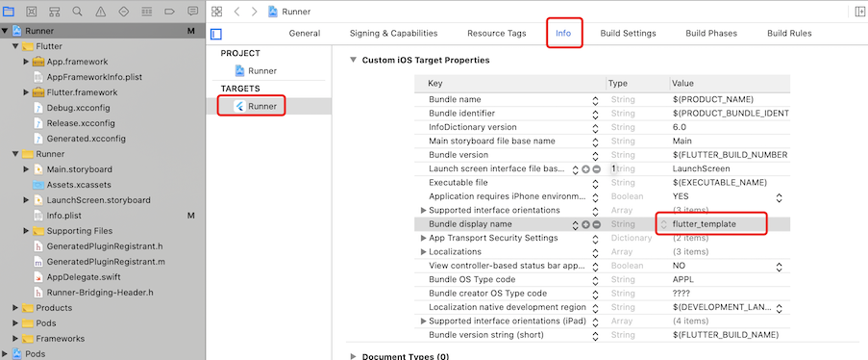Open the boolean popup for Application requires iPhone

pos(779,197)
